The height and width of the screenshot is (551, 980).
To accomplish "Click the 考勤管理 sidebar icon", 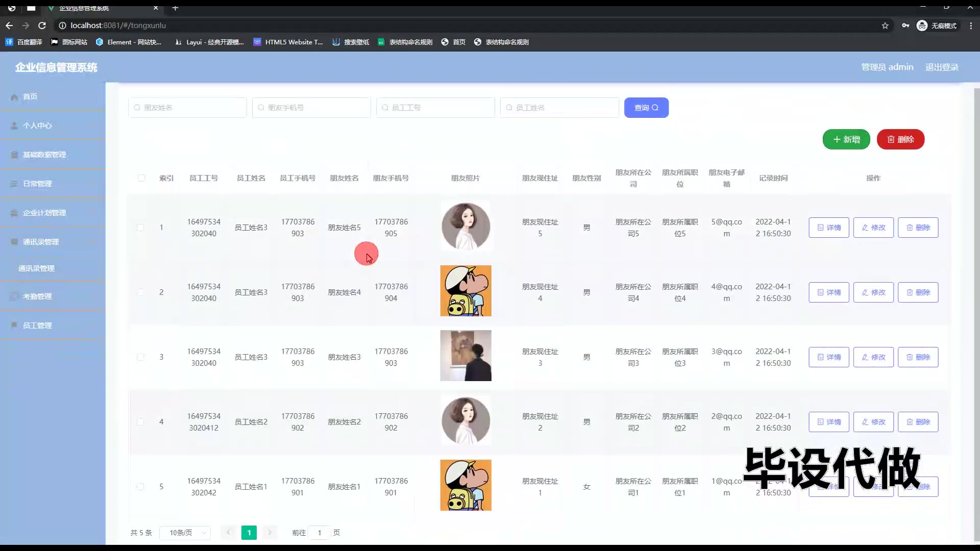I will [14, 296].
